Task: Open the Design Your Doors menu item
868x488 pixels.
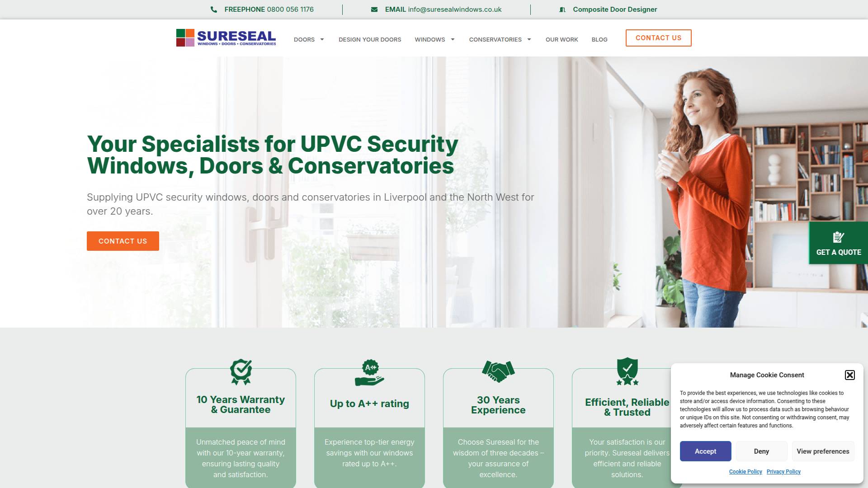Action: tap(370, 40)
